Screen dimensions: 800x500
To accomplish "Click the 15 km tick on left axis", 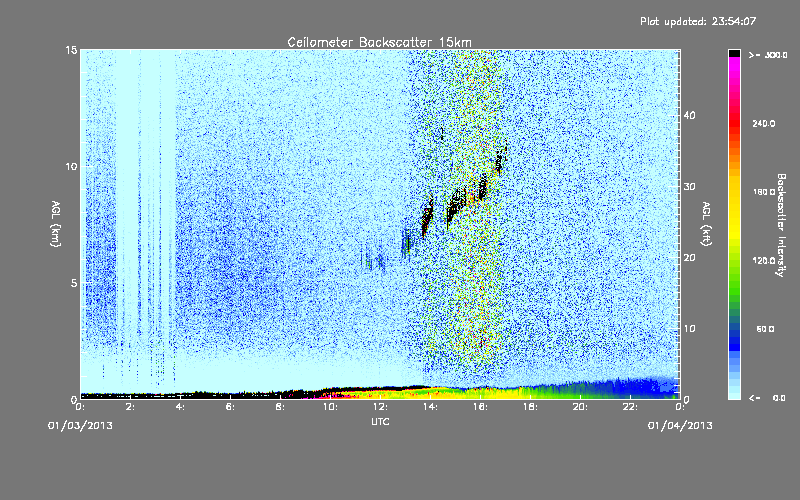I will 71,50.
